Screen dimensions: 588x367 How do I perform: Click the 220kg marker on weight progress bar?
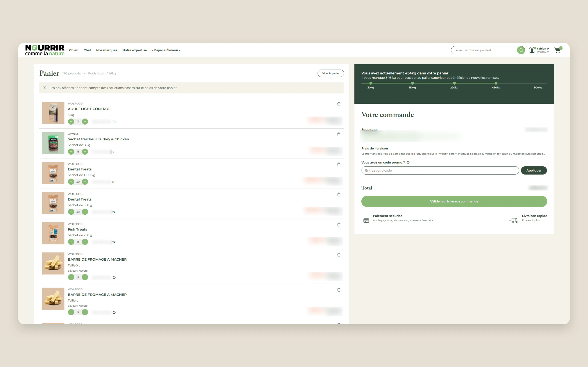(x=454, y=83)
